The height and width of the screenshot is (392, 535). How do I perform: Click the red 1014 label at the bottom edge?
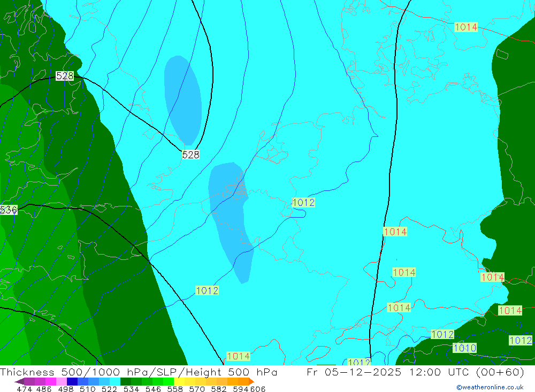pyautogui.click(x=238, y=356)
